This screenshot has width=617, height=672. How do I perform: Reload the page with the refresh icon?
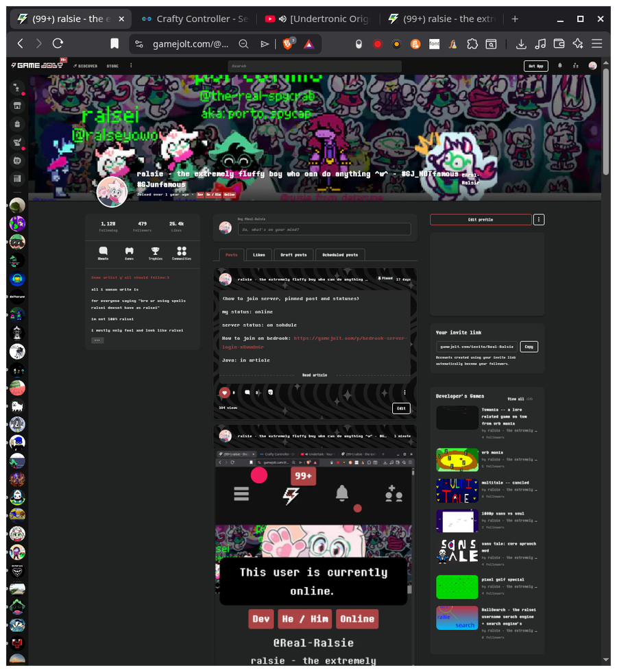[x=58, y=43]
